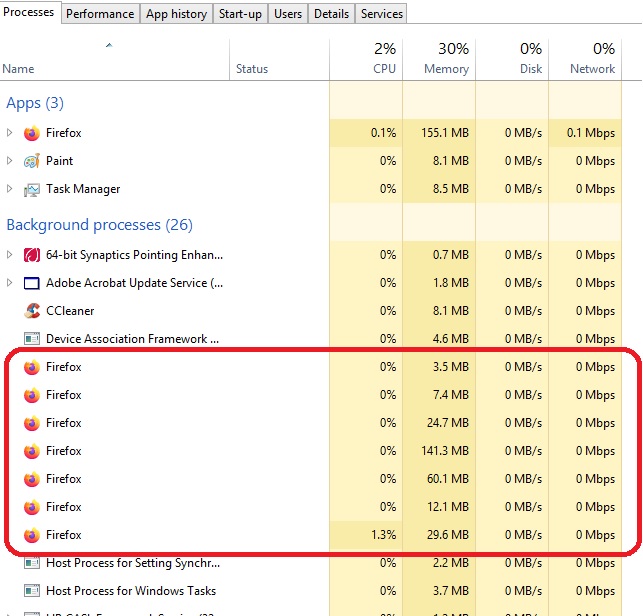The image size is (643, 616).
Task: Expand the Task Manager app entry
Action: click(x=9, y=189)
